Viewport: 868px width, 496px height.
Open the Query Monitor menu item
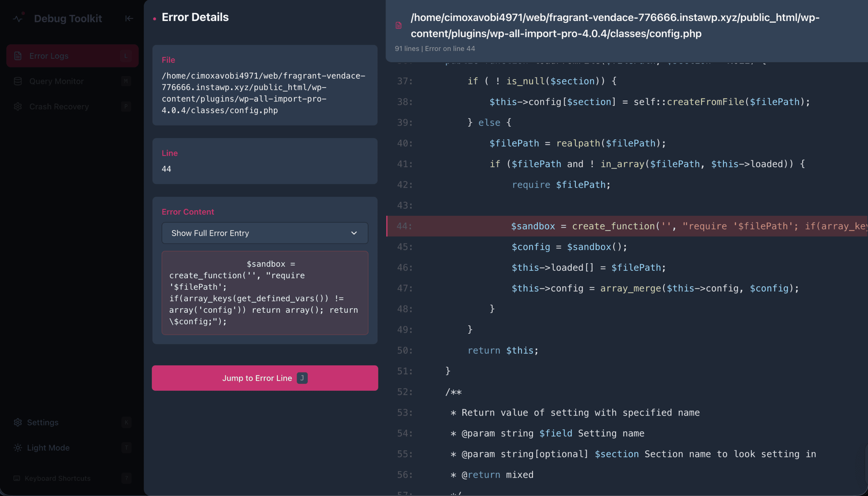57,81
